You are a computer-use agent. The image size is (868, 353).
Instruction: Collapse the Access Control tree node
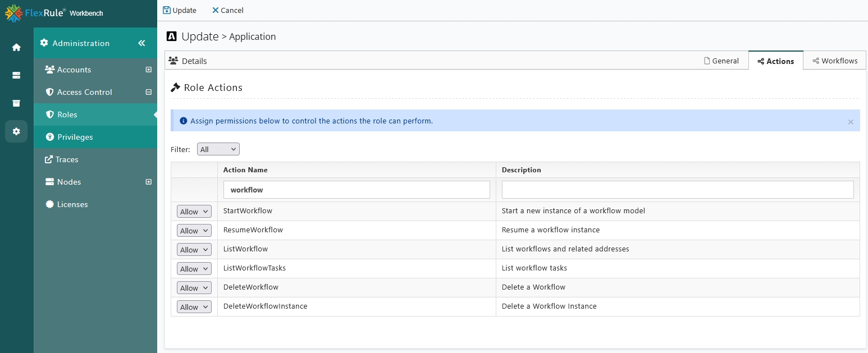[149, 92]
